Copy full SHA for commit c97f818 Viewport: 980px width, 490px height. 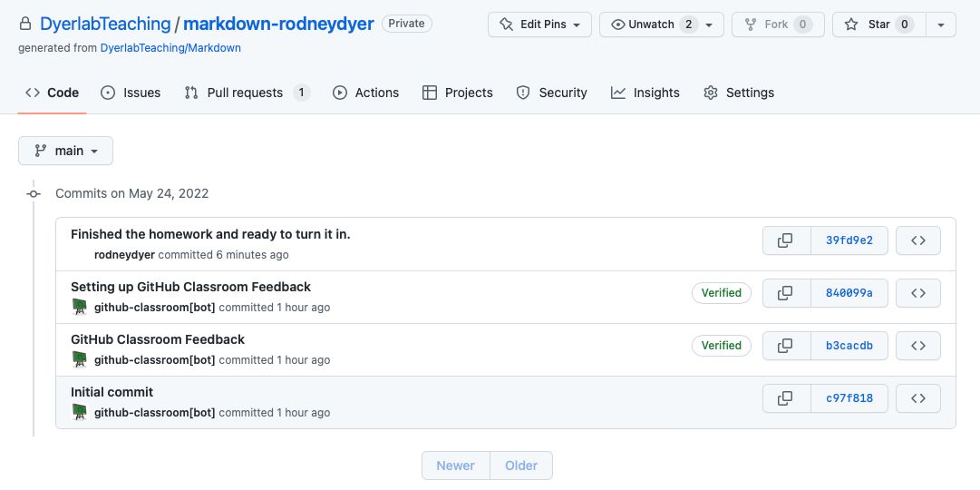point(786,398)
